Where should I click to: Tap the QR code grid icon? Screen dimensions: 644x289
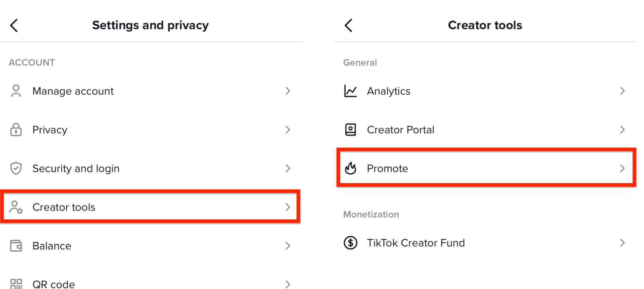tap(16, 284)
